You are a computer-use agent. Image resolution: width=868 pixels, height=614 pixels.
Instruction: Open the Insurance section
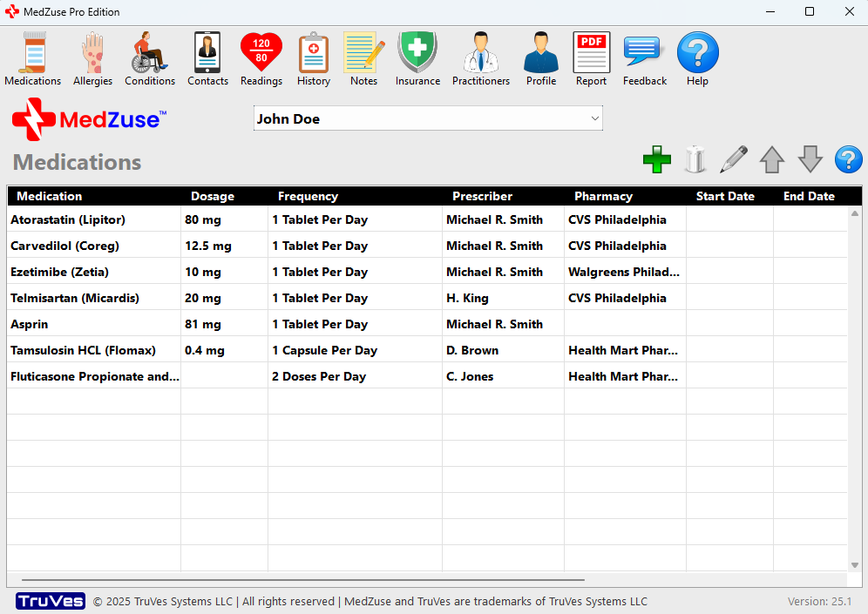pyautogui.click(x=417, y=58)
